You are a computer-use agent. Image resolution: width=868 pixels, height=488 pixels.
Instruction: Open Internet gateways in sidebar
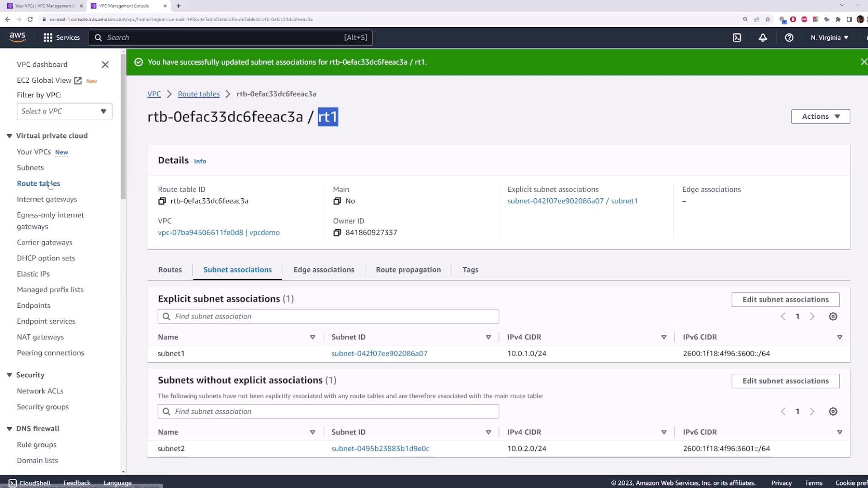pos(47,199)
